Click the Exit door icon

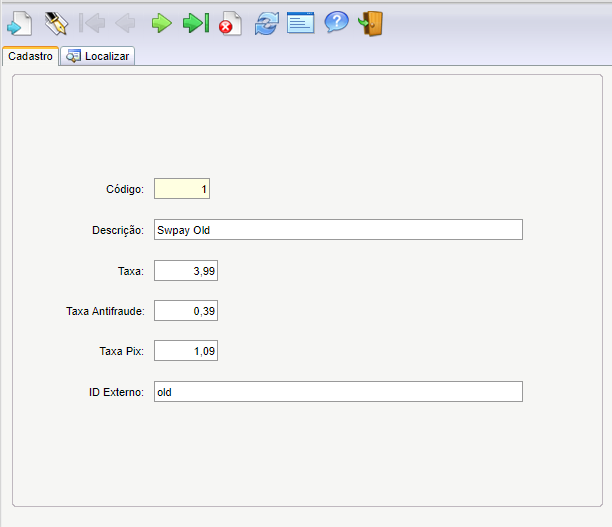pyautogui.click(x=370, y=24)
